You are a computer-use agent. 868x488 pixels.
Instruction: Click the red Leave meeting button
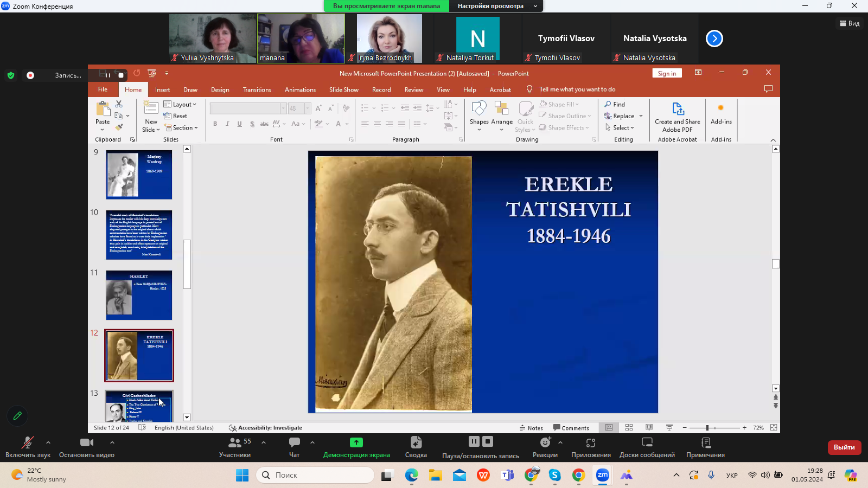[844, 447]
